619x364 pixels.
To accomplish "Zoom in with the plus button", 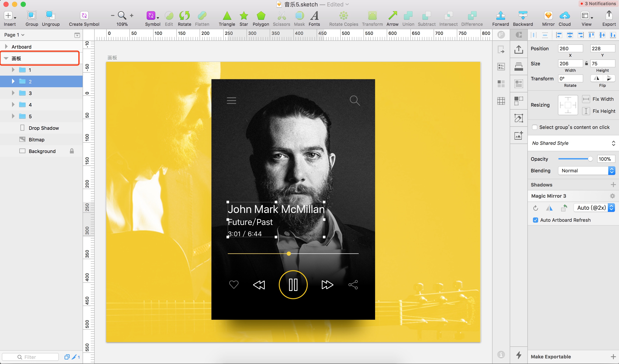I will pyautogui.click(x=132, y=15).
